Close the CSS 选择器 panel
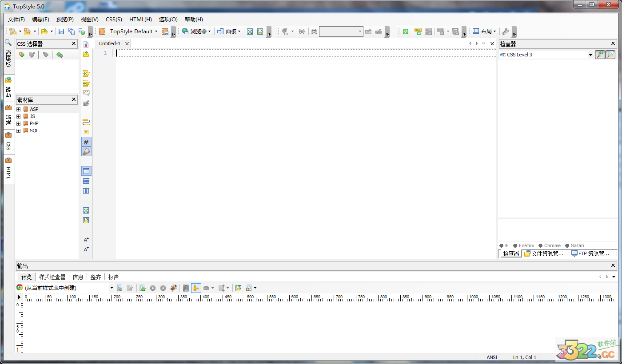Screen dimensions: 622x364 click(74, 44)
